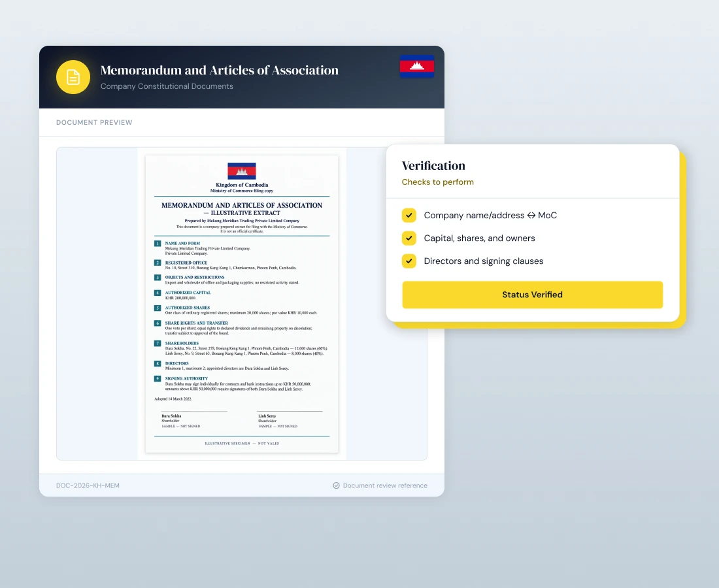
Task: Click the Cambodia flag in header
Action: tap(417, 67)
